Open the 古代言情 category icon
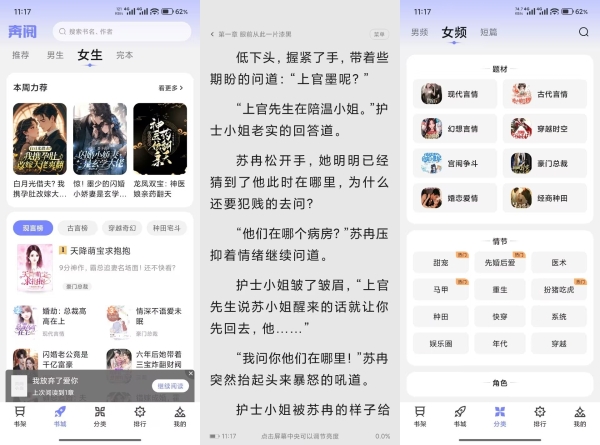The width and height of the screenshot is (600, 445). pyautogui.click(x=521, y=94)
